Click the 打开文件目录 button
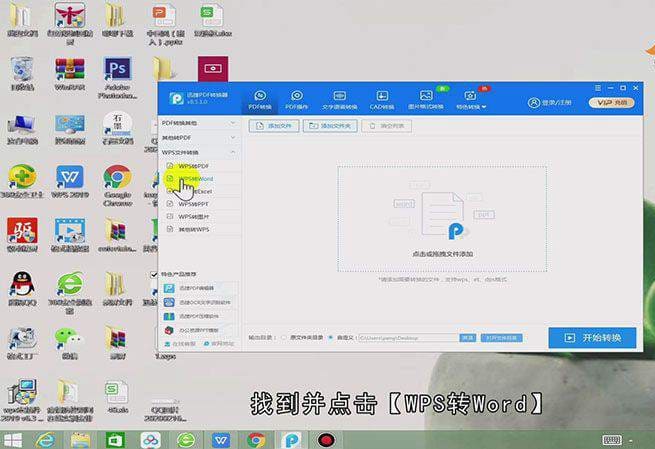Viewport: 655px width, 449px height. pyautogui.click(x=502, y=337)
